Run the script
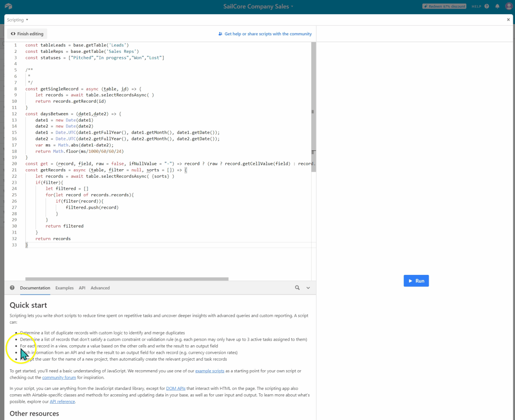 [x=416, y=281]
